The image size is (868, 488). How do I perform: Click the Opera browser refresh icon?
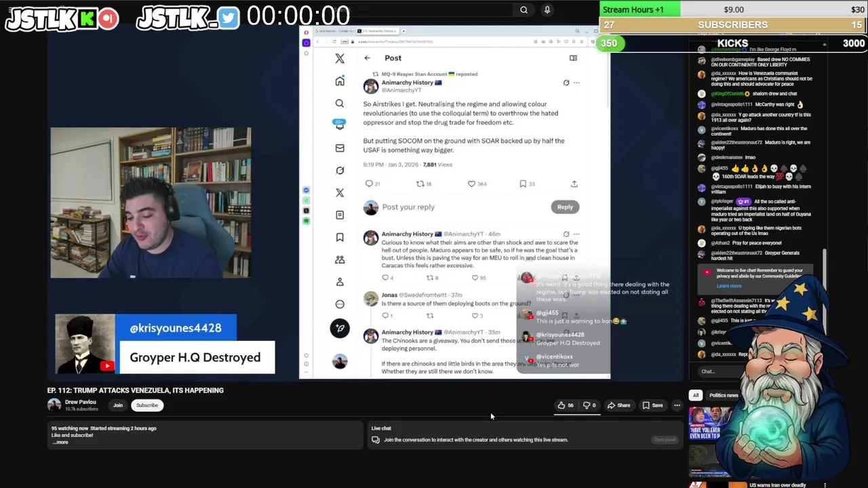click(334, 42)
